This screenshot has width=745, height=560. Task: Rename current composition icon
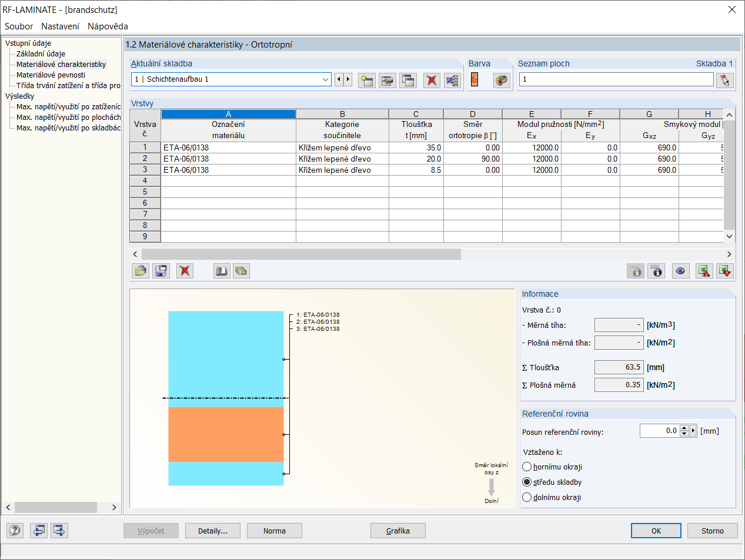(387, 80)
